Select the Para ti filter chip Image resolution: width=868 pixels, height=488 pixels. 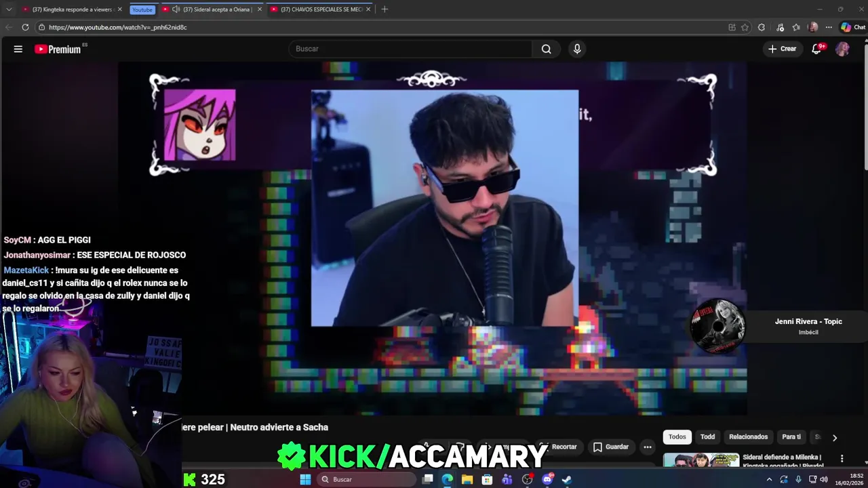pyautogui.click(x=791, y=437)
